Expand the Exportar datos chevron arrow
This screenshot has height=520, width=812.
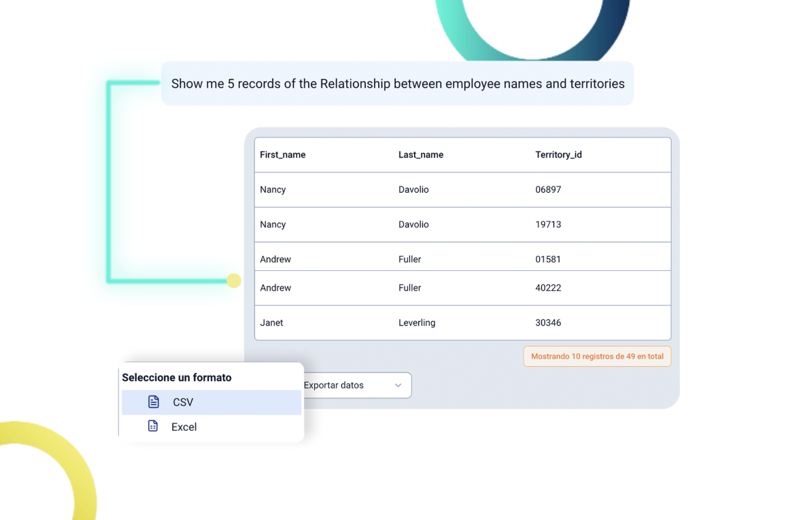[398, 385]
